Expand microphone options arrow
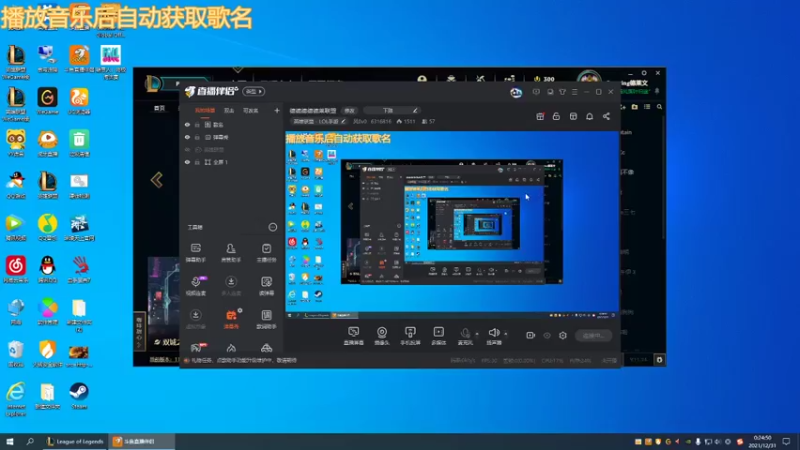Image resolution: width=800 pixels, height=450 pixels. click(477, 334)
